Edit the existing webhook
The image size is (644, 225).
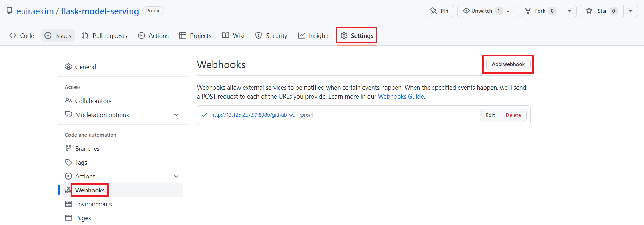490,115
